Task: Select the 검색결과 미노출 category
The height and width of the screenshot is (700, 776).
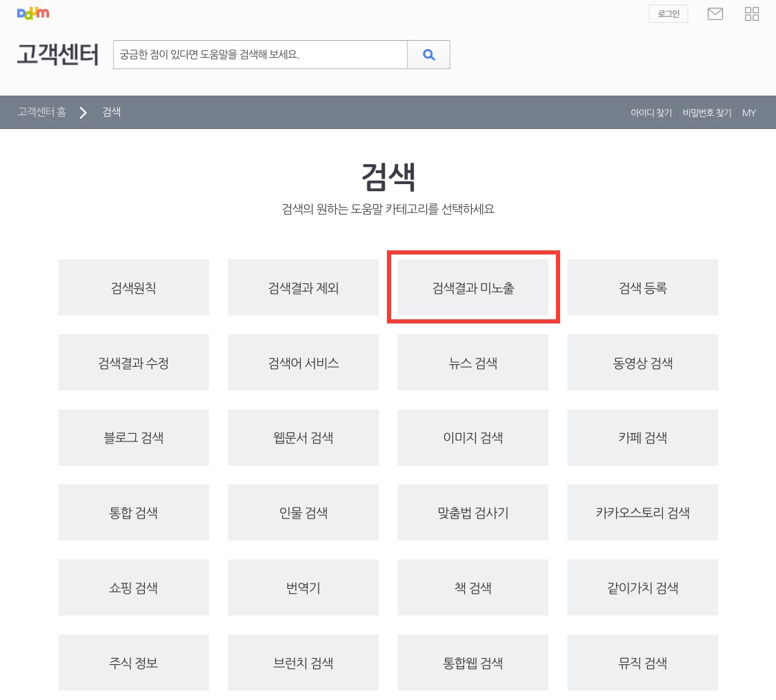Action: coord(472,287)
